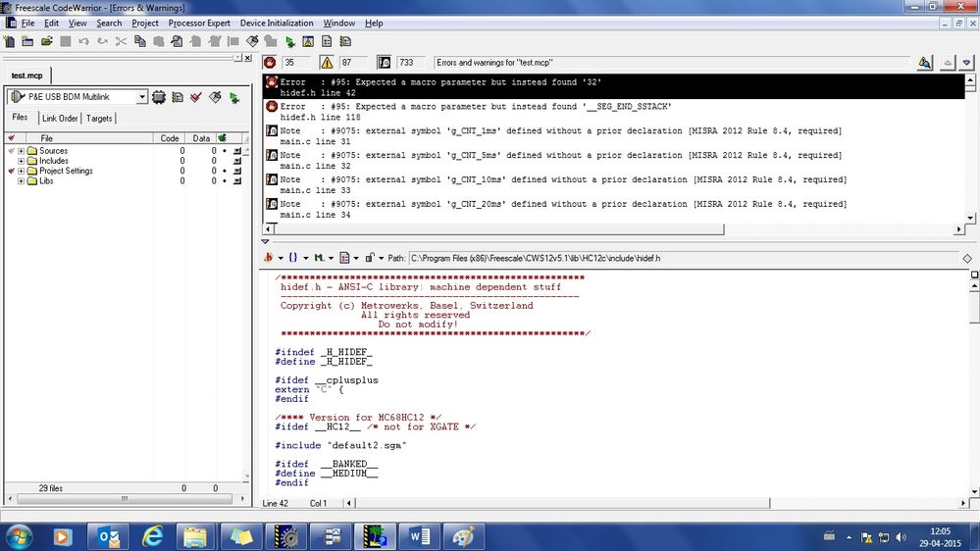
Task: Click the chip settings icon in project panel
Action: point(159,97)
